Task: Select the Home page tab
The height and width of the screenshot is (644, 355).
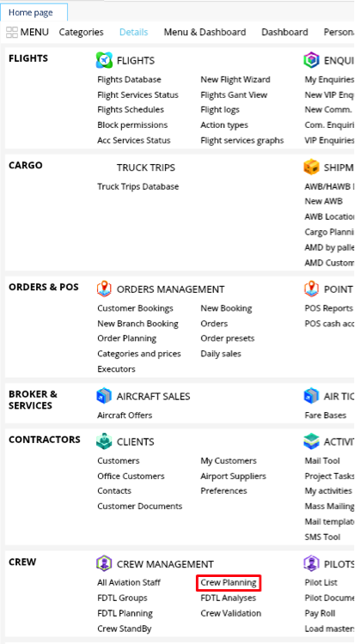Action: point(31,13)
